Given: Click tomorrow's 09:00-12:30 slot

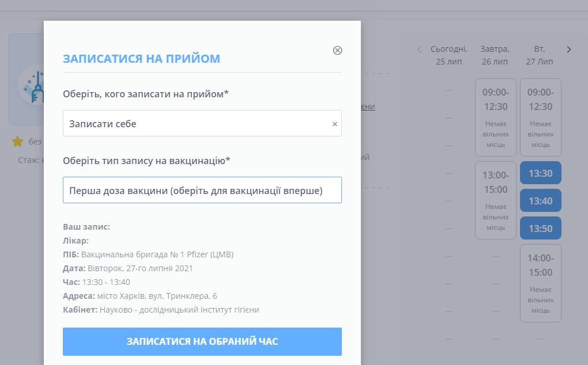Looking at the screenshot, I should (495, 117).
